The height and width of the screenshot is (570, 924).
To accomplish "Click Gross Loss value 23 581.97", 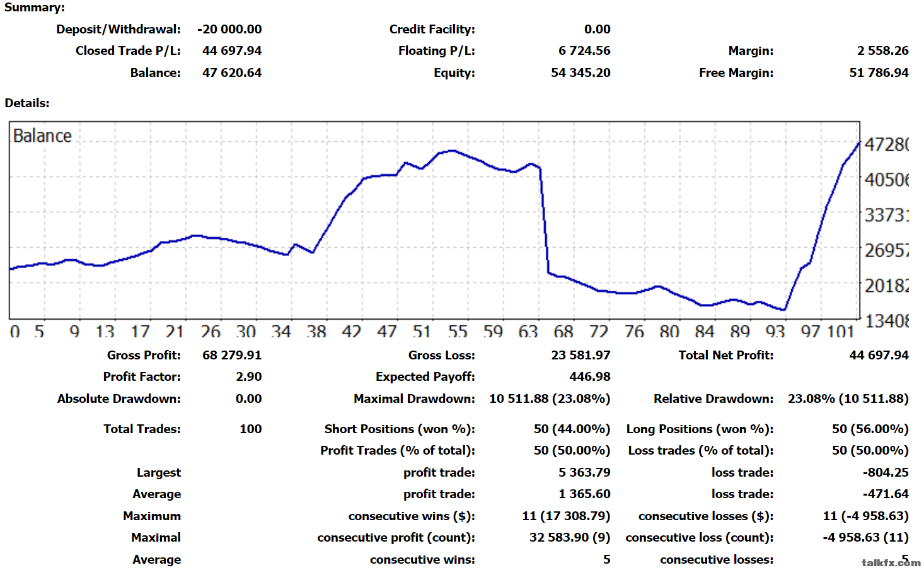I will pyautogui.click(x=580, y=355).
